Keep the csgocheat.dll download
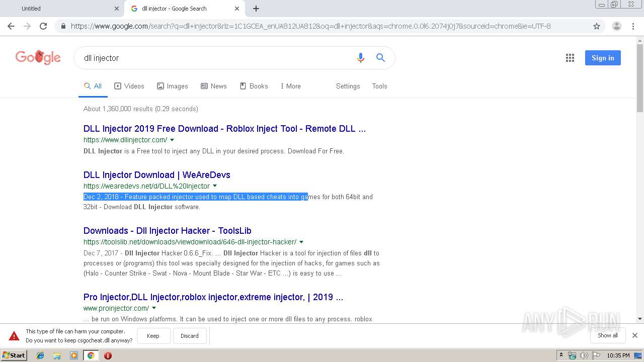 [x=153, y=336]
